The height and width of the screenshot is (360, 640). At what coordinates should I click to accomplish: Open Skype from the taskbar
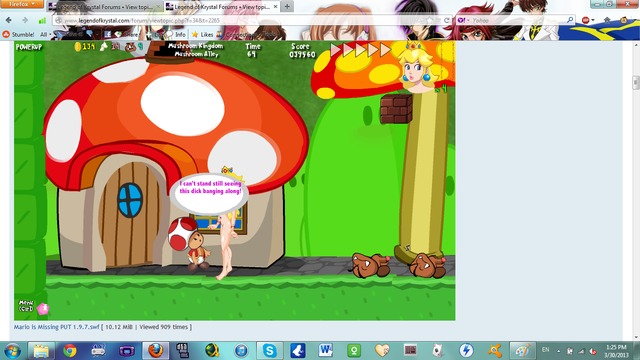tap(269, 351)
